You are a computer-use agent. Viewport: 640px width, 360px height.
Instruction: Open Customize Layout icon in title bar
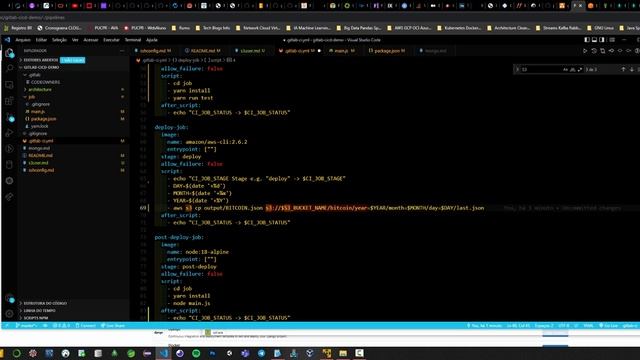(x=612, y=40)
